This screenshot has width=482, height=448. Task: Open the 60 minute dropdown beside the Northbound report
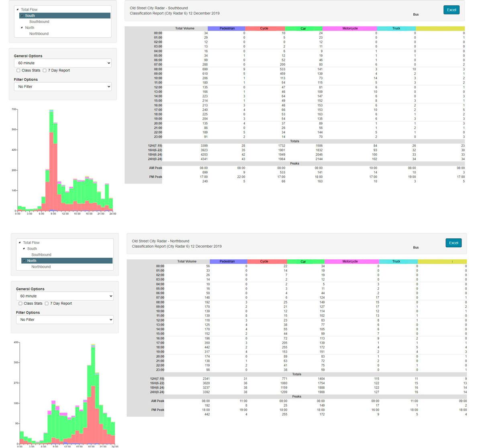tap(65, 296)
